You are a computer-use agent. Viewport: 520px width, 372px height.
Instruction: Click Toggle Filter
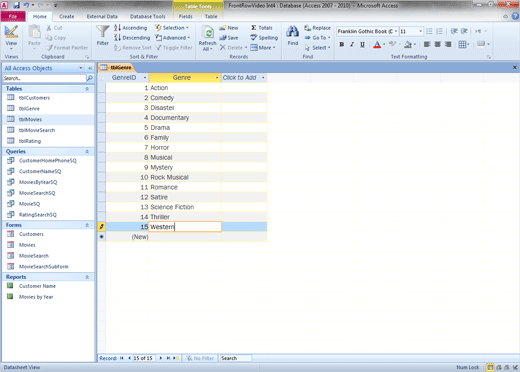(174, 48)
